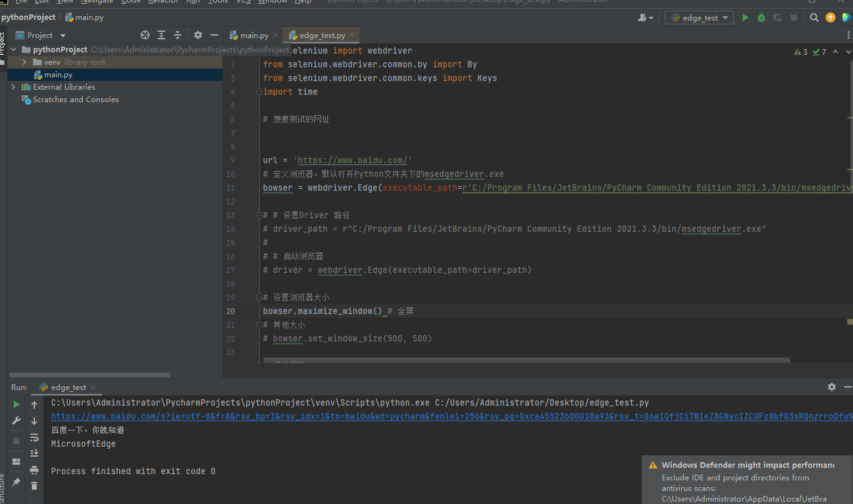Open Project panel gear options
Viewport: 853px width, 504px height.
tap(198, 36)
